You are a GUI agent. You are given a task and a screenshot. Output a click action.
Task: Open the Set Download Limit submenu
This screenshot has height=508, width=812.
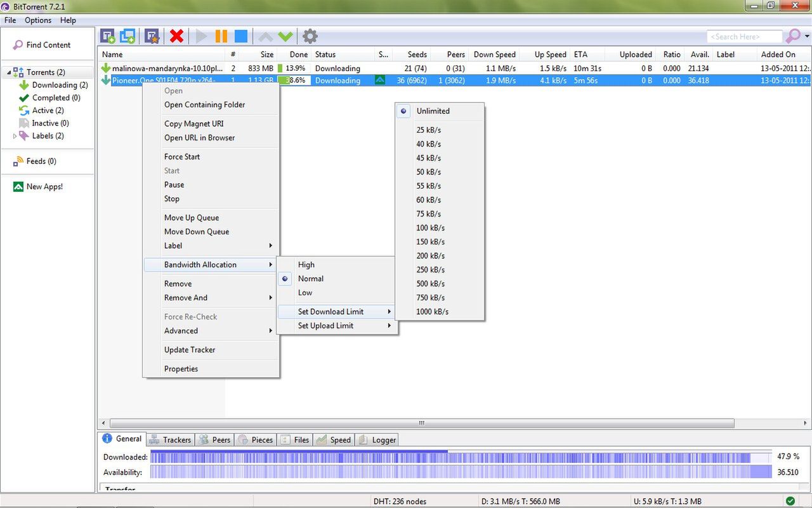pyautogui.click(x=337, y=312)
